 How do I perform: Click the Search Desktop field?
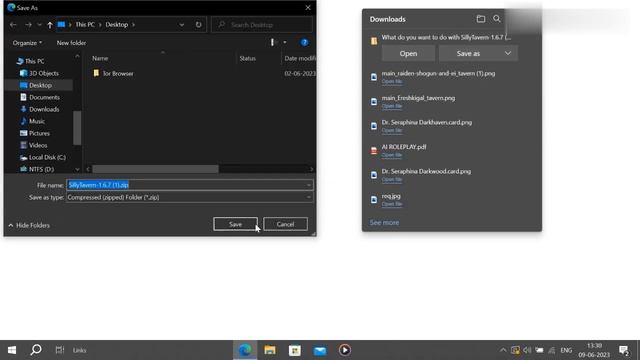click(x=262, y=25)
